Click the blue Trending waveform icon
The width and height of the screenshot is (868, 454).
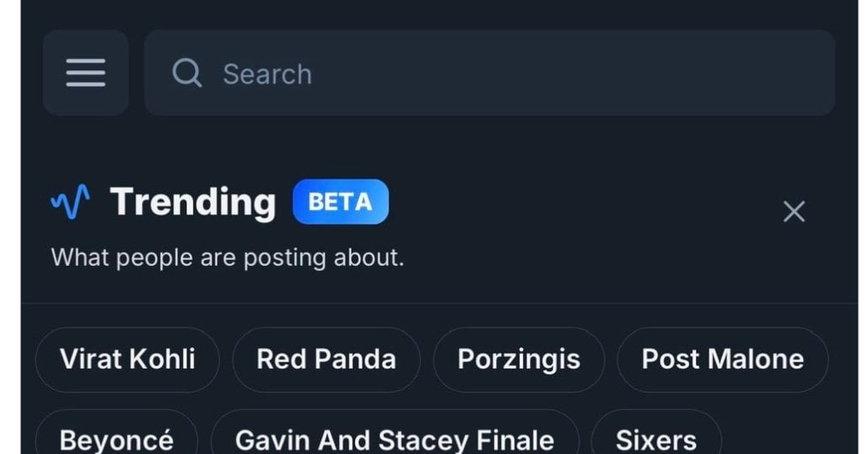pos(70,202)
